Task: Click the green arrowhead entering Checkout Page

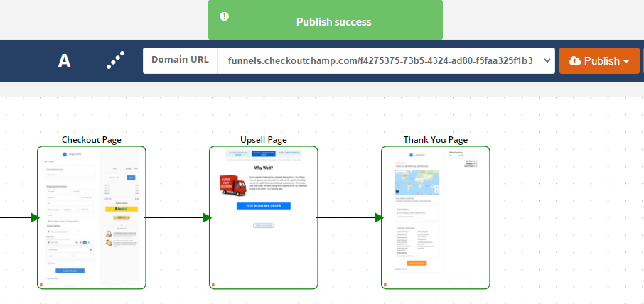Action: (x=34, y=217)
